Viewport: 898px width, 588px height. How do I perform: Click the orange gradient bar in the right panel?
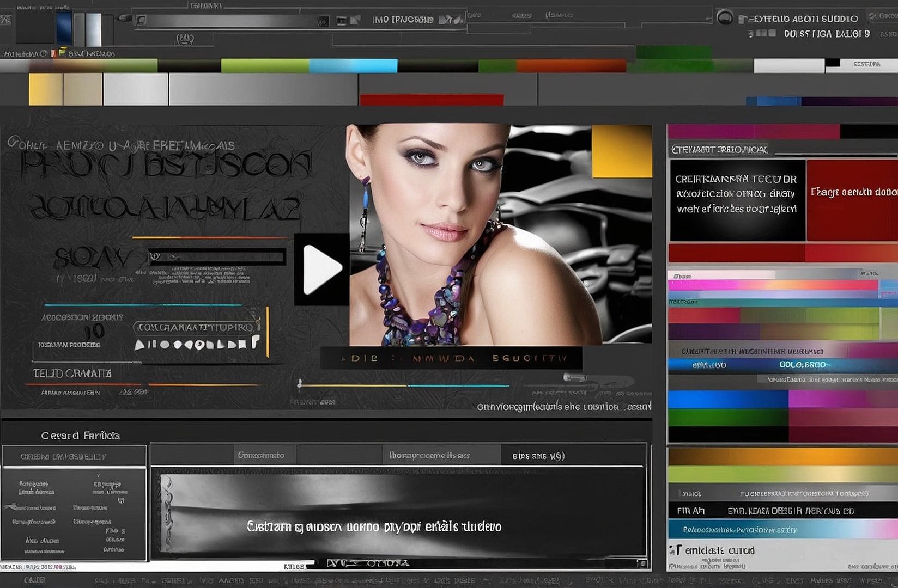pos(783,456)
